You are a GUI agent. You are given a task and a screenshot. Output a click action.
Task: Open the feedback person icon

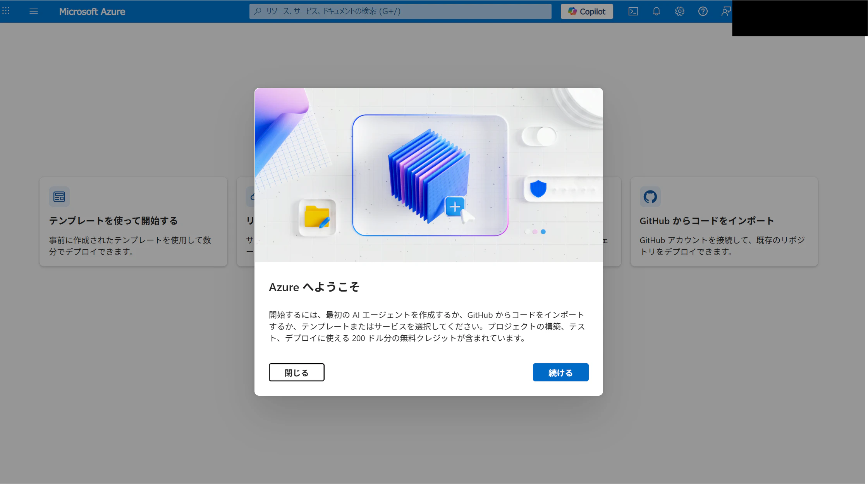tap(726, 11)
